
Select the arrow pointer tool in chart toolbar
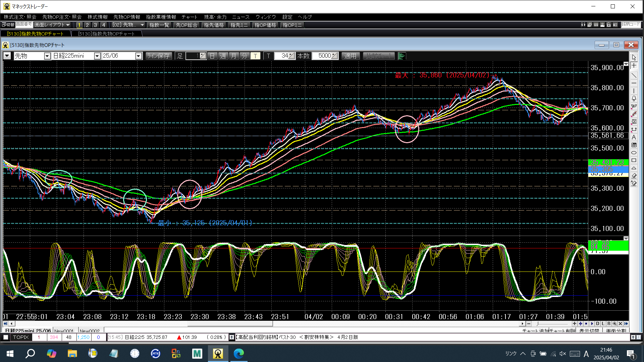point(634,57)
